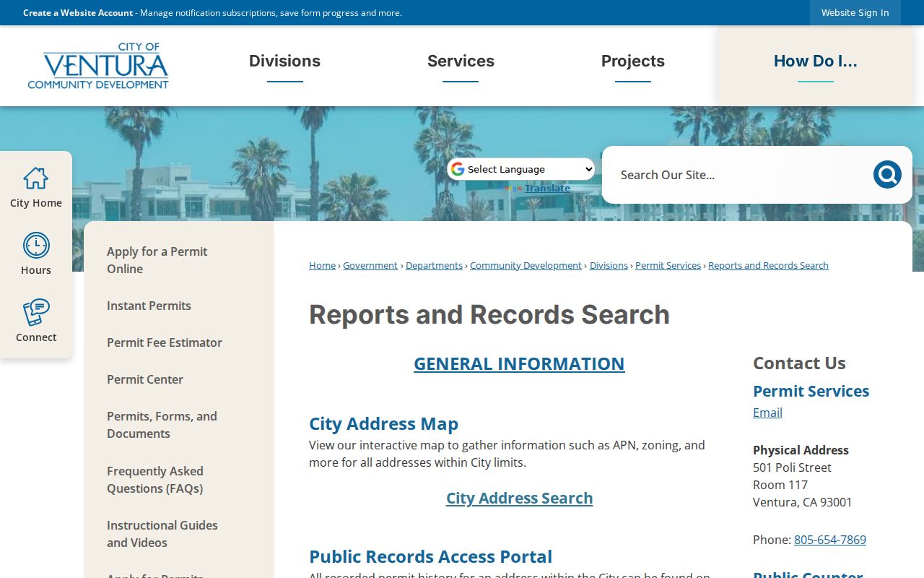Click the City Home house icon

35,178
